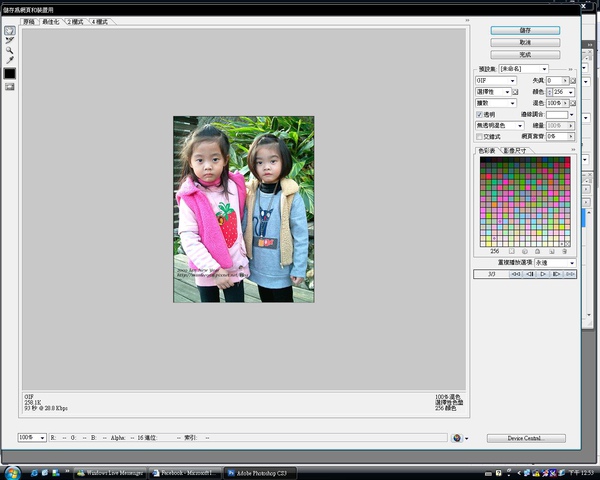Viewport: 600px width, 480px height.
Task: Open optimize panel options menu arrows
Action: point(570,70)
